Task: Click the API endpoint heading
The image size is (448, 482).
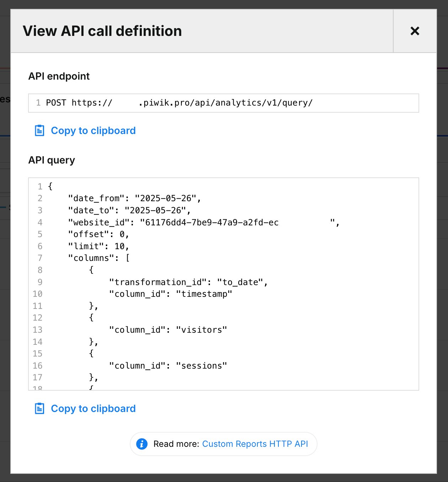Action: (59, 76)
